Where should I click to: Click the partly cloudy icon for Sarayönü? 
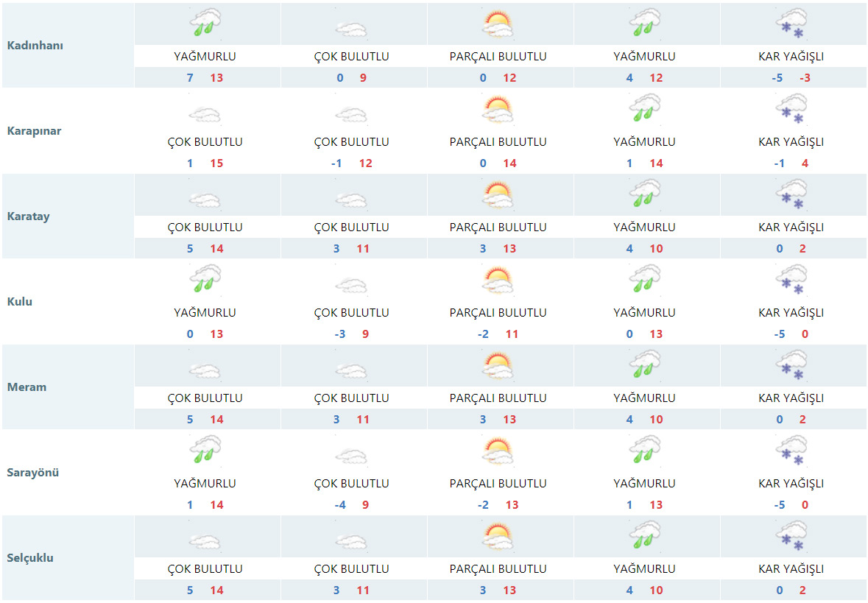[498, 451]
